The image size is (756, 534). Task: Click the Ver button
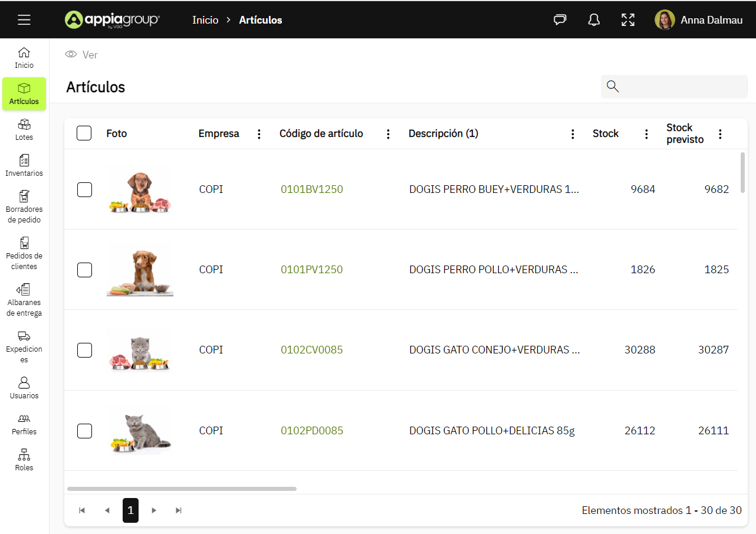coord(82,55)
